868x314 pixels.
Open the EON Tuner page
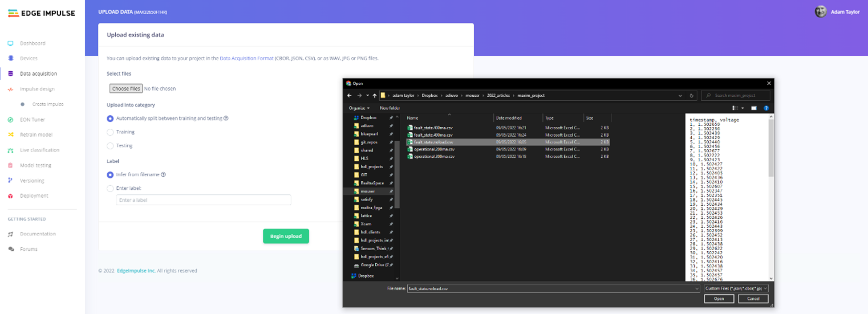[33, 119]
